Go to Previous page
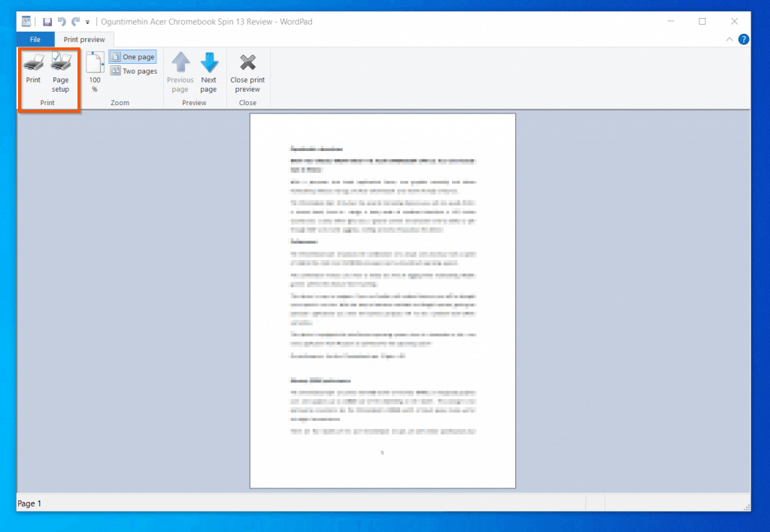770x532 pixels. [180, 71]
